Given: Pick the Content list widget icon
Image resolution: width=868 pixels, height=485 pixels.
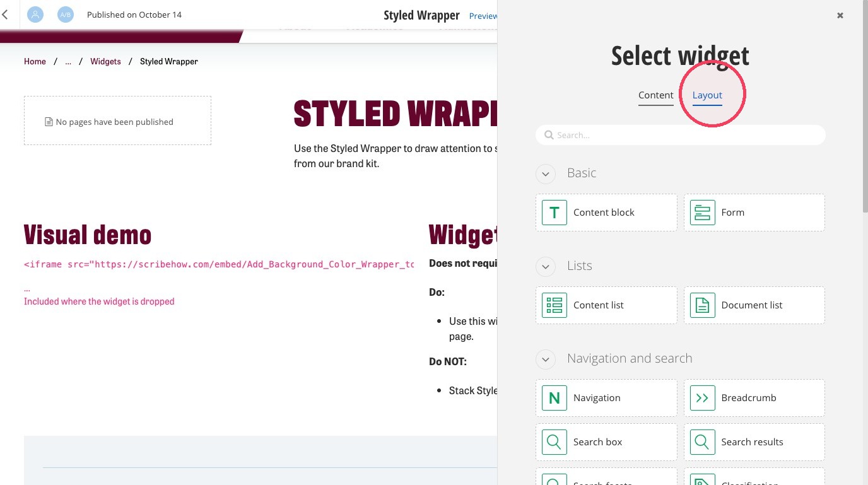Looking at the screenshot, I should click(554, 305).
